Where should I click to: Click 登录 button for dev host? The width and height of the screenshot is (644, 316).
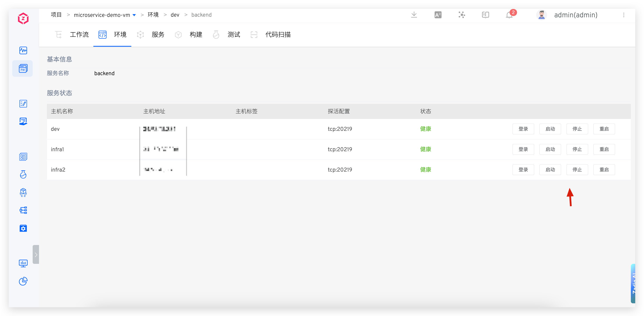(523, 129)
